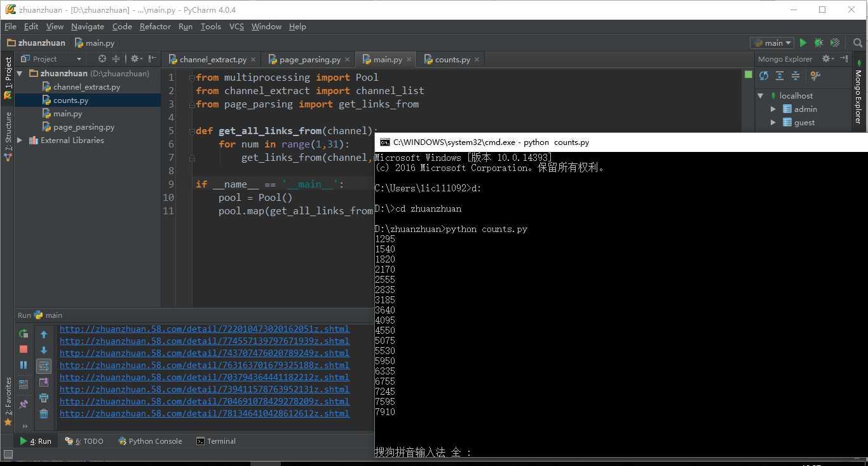Run the main configuration with green play button
Viewport: 868px width, 466px height.
pos(803,43)
